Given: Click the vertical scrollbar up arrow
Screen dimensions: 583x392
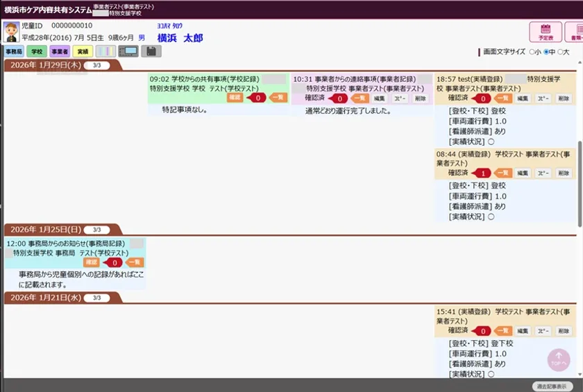Looking at the screenshot, I should point(580,63).
